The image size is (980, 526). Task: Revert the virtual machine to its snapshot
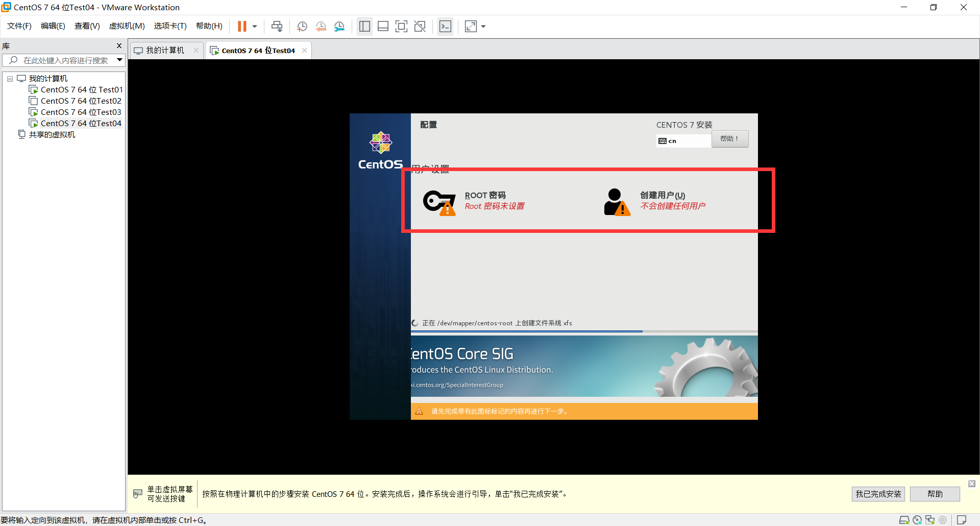pyautogui.click(x=321, y=26)
